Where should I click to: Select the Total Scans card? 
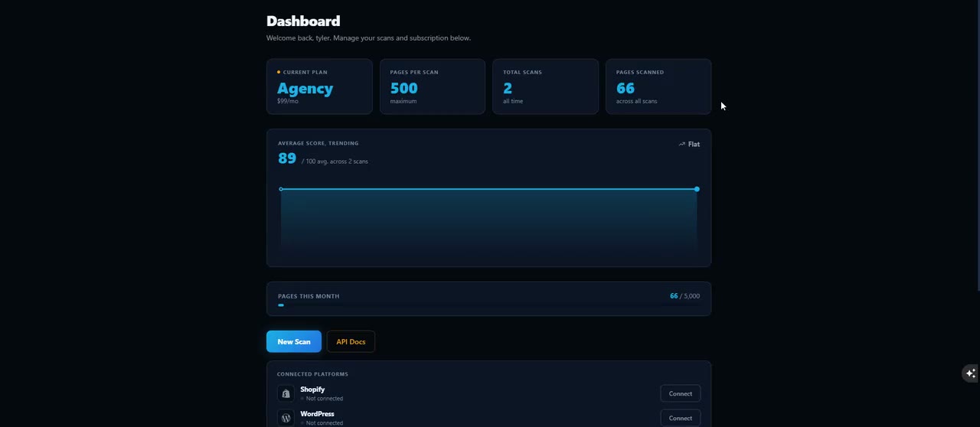click(545, 86)
